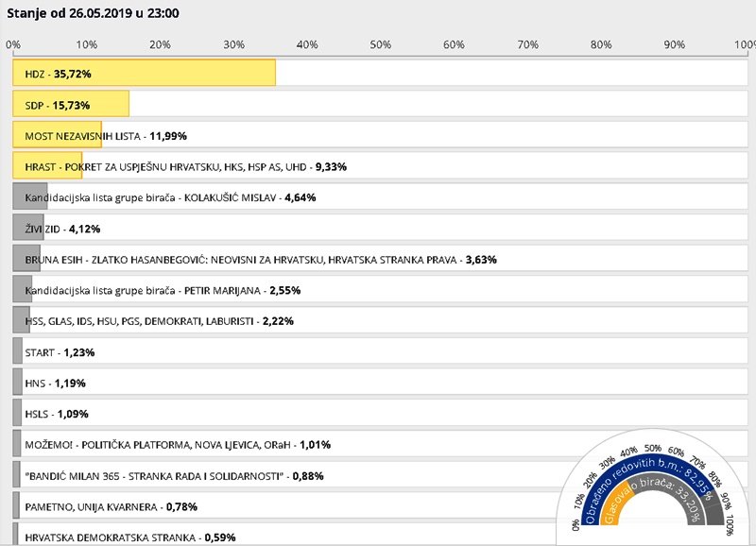The height and width of the screenshot is (546, 756).
Task: Click the 'Stanje od 26.05.2019' heading
Action: point(94,14)
